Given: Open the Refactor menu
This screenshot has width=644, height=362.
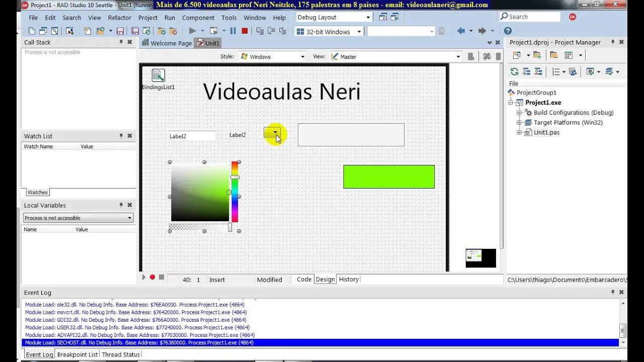Looking at the screenshot, I should (120, 18).
